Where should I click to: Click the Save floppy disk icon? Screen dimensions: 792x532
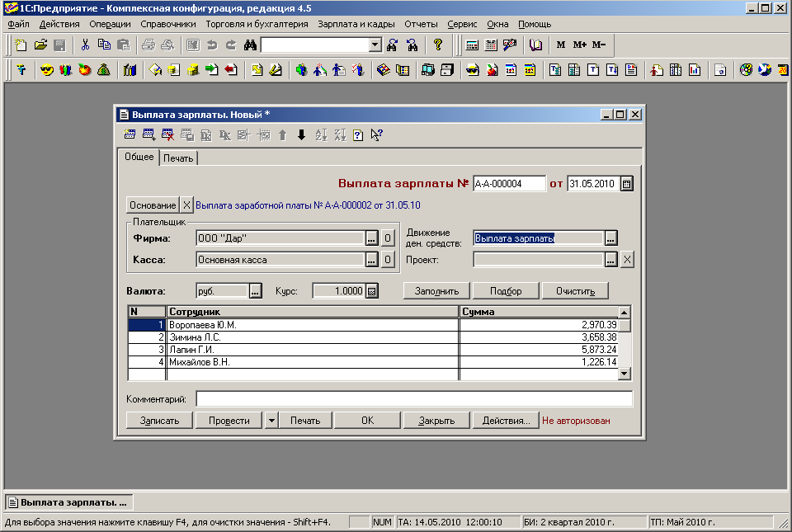click(59, 45)
